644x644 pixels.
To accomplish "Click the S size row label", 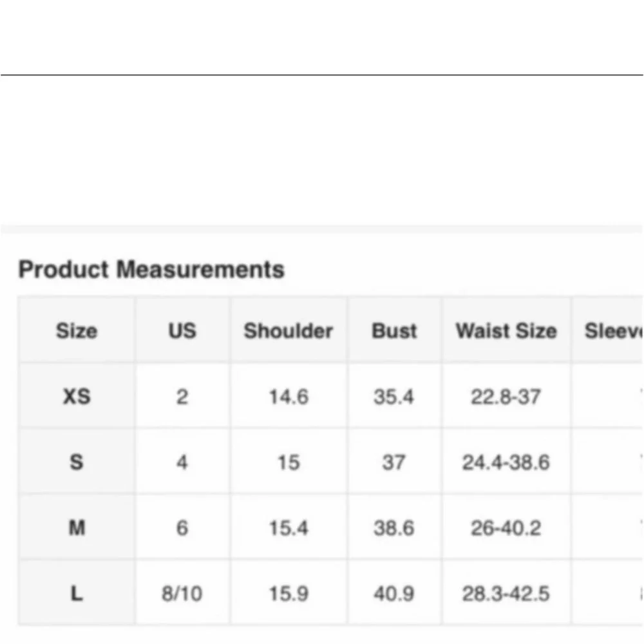I will [76, 462].
